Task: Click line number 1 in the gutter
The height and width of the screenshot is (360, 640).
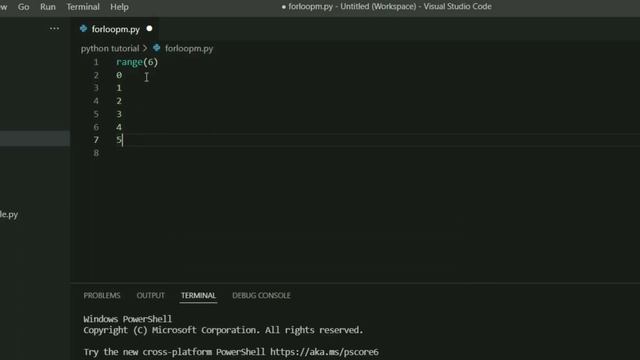Action: (96, 62)
